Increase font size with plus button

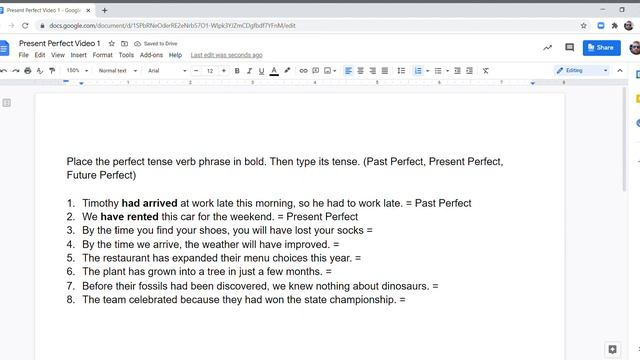pyautogui.click(x=224, y=71)
